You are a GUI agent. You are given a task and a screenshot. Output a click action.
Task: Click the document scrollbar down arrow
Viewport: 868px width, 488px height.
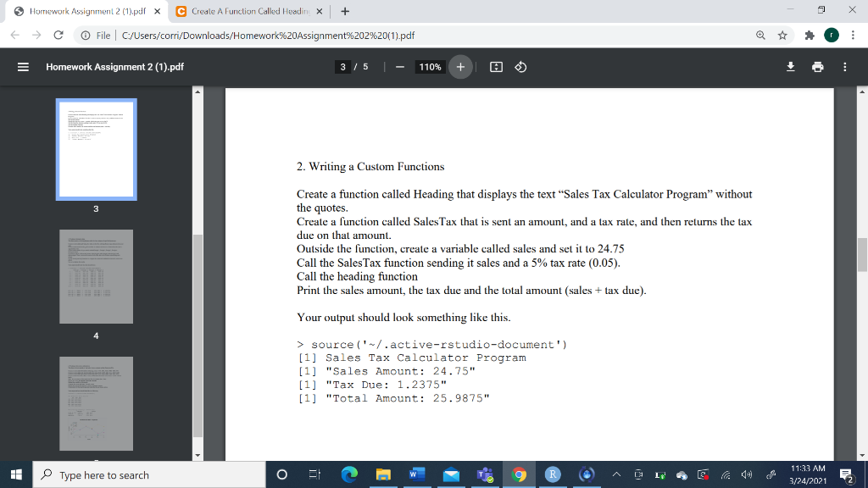coord(862,456)
